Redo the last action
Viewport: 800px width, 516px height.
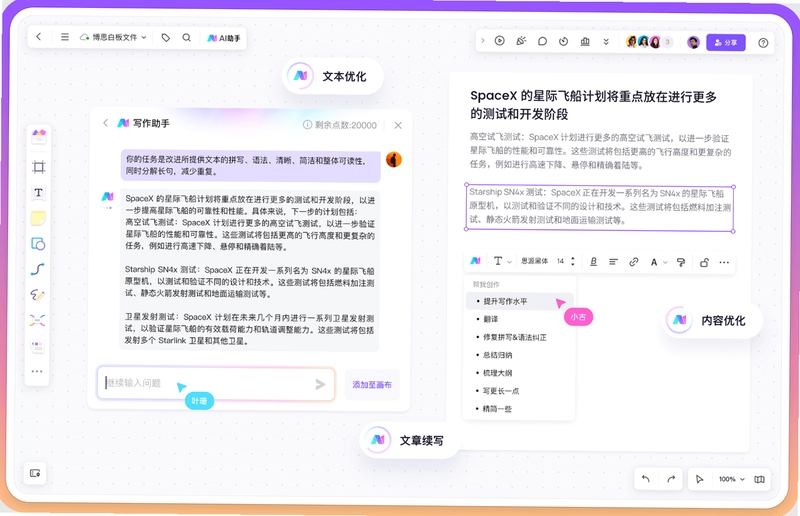click(x=671, y=479)
